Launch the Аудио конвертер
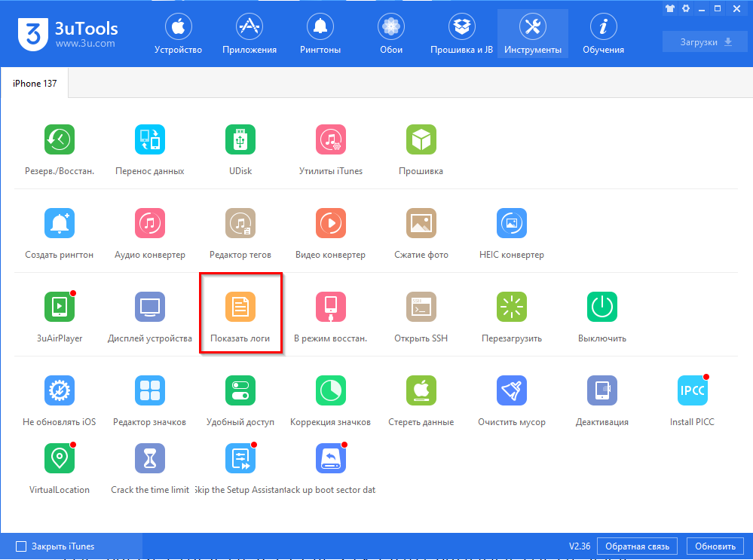The image size is (753, 560). click(x=150, y=223)
